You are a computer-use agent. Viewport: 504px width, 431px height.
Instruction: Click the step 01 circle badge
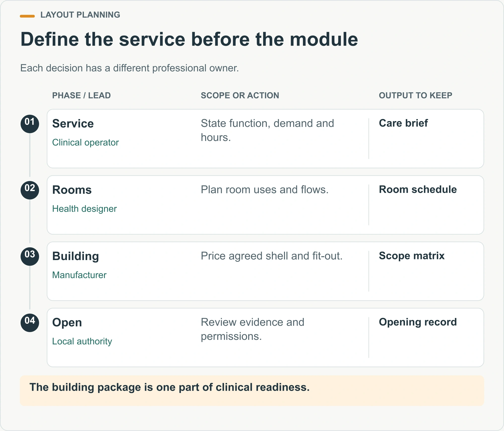click(x=30, y=124)
